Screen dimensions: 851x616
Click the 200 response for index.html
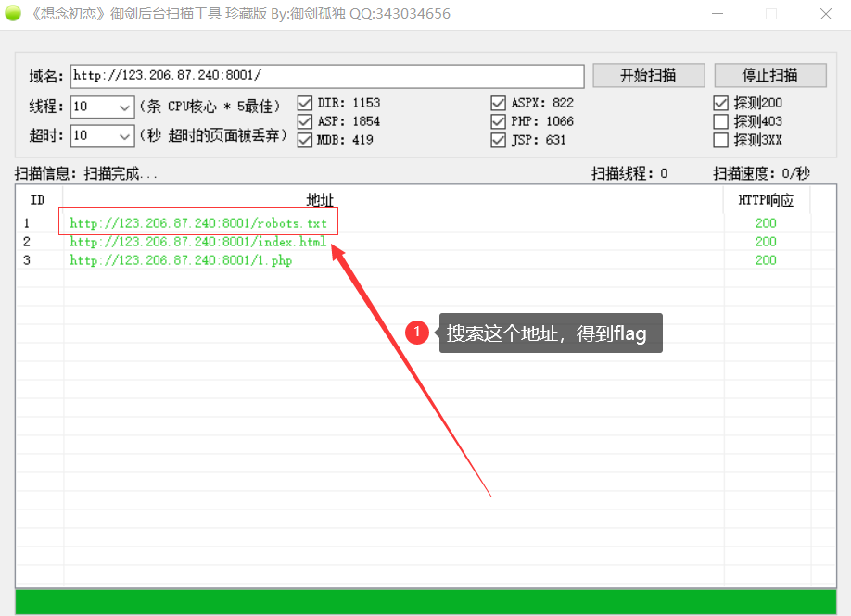click(766, 241)
